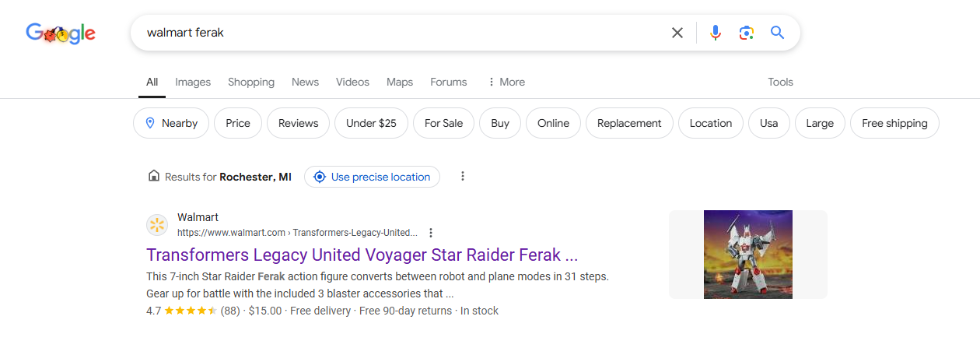Open Google Lens image search icon
This screenshot has height=355, width=980.
[747, 33]
